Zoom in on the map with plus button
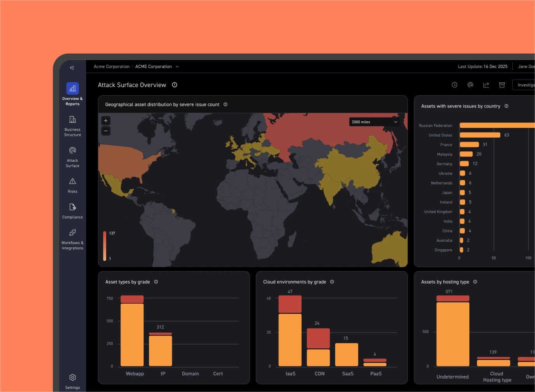 pos(106,121)
